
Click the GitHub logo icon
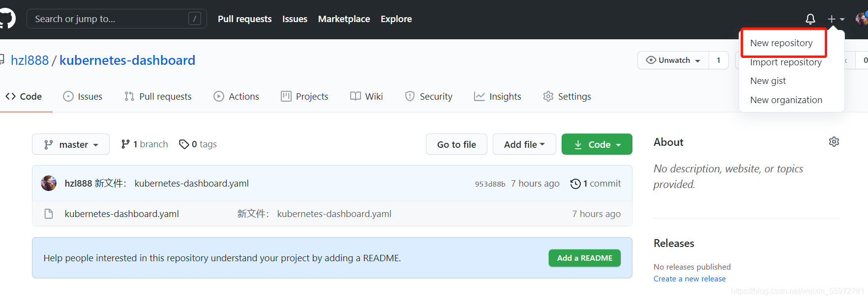tap(7, 19)
